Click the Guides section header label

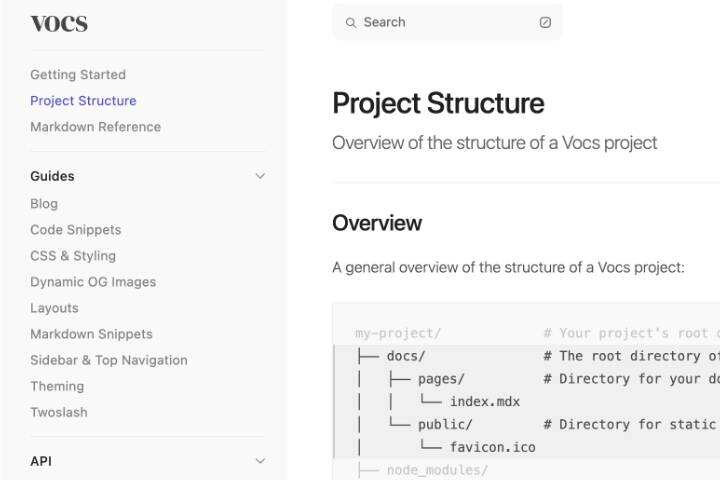click(x=52, y=176)
